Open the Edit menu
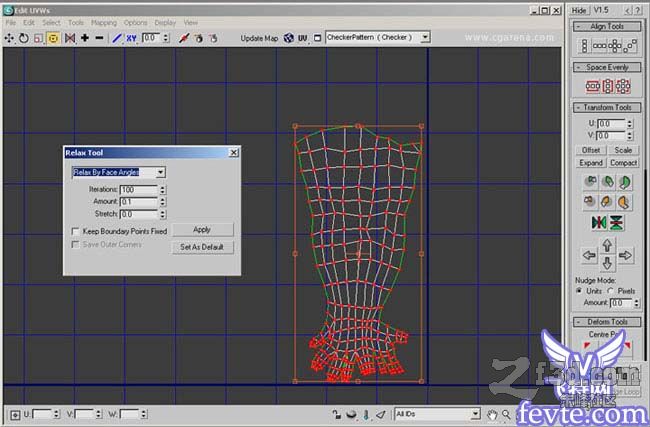 coord(29,22)
